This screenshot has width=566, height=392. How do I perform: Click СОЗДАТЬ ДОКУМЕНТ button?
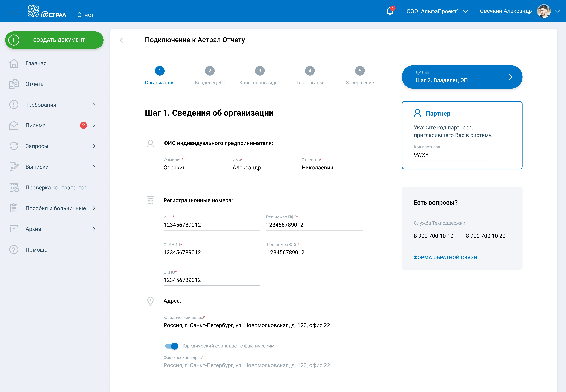pyautogui.click(x=54, y=40)
